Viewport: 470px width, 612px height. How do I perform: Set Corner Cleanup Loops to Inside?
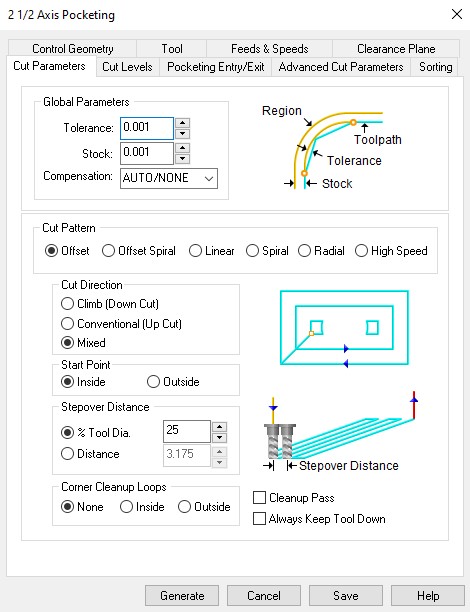(x=142, y=507)
